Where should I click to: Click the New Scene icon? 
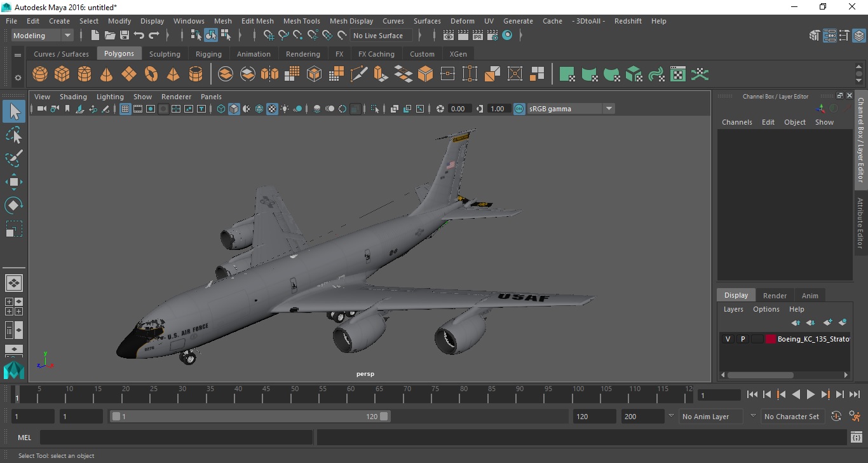click(95, 36)
